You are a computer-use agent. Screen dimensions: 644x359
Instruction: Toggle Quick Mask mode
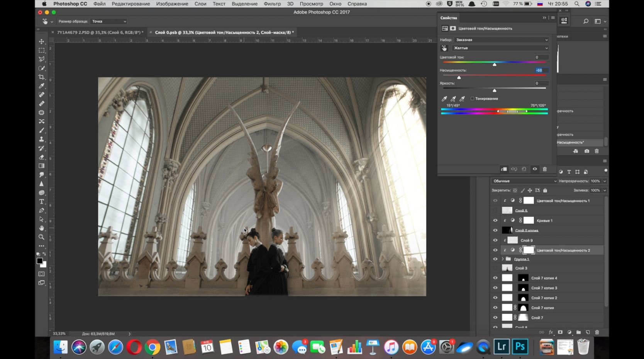point(41,274)
